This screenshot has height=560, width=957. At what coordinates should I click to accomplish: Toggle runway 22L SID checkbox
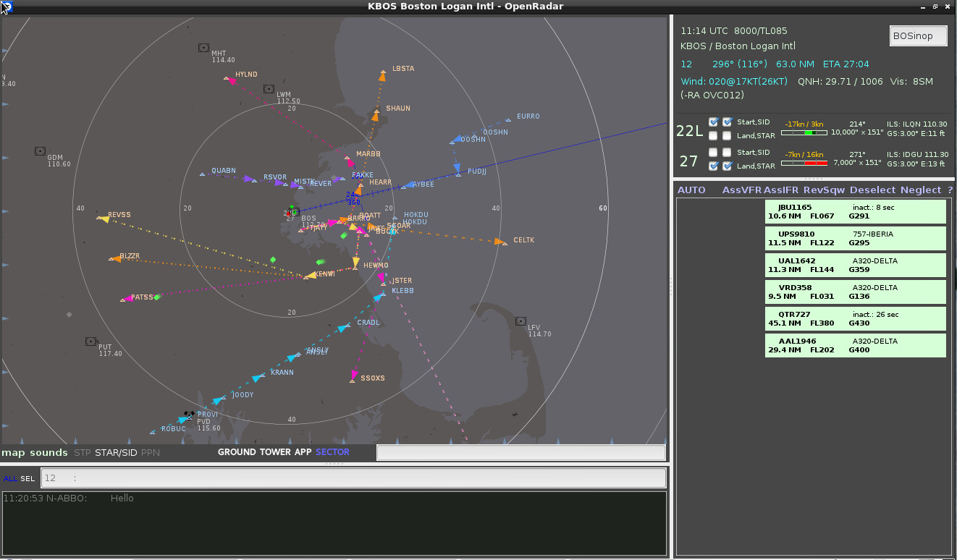tap(728, 122)
